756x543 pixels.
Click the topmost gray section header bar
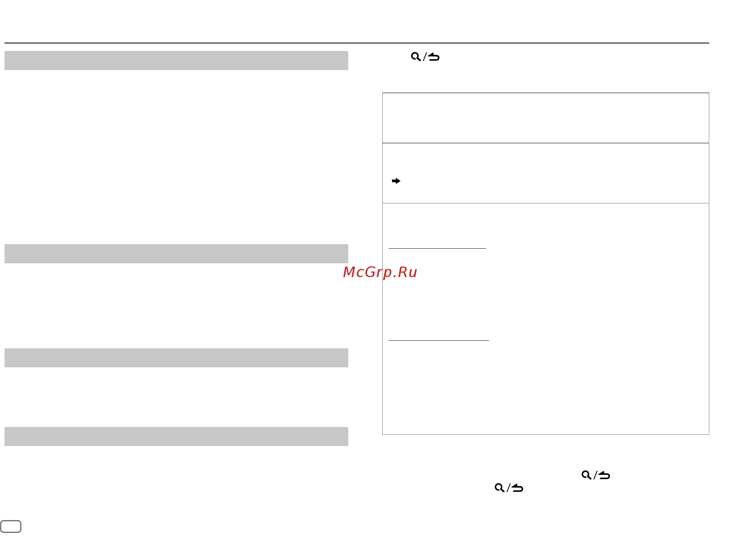coord(176,60)
